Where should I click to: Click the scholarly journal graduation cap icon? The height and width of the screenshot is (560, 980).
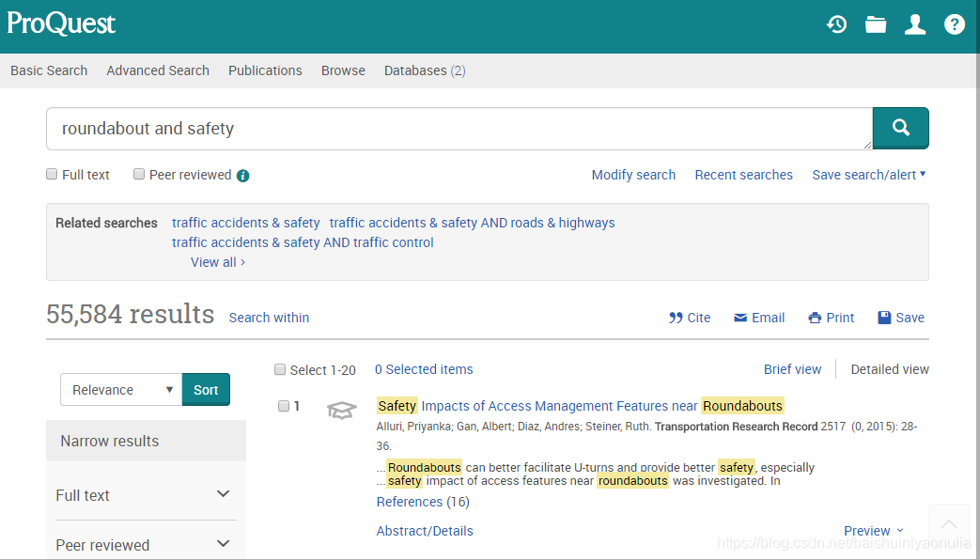coord(342,410)
